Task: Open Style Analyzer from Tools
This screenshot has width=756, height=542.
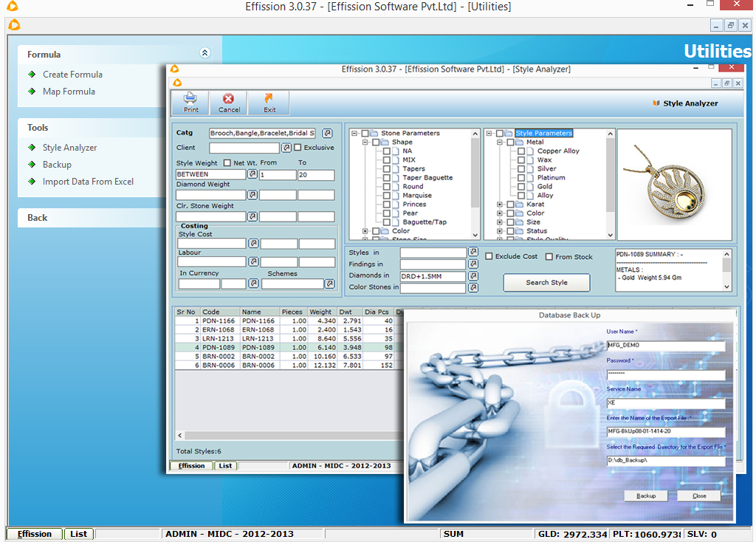Action: click(x=69, y=148)
